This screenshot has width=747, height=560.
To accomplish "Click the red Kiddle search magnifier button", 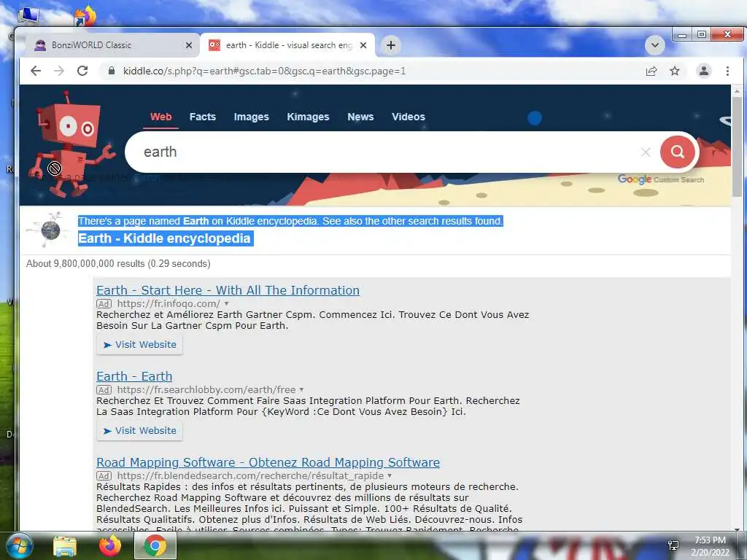I will pyautogui.click(x=678, y=152).
